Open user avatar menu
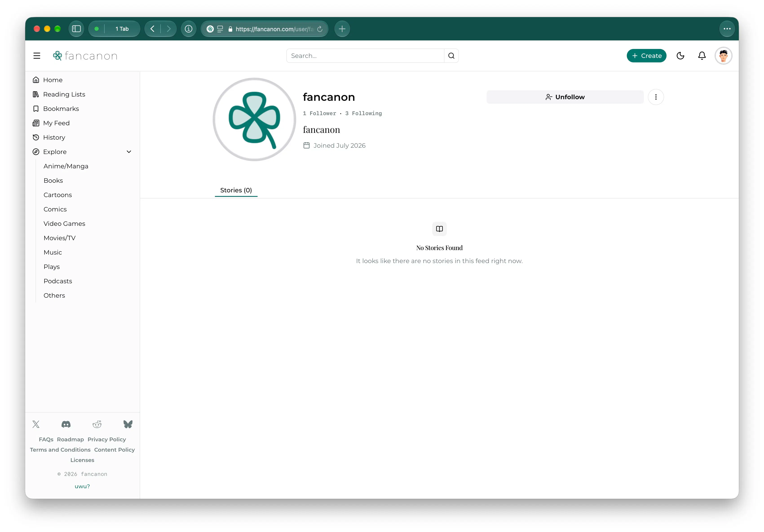The image size is (764, 532). tap(723, 56)
